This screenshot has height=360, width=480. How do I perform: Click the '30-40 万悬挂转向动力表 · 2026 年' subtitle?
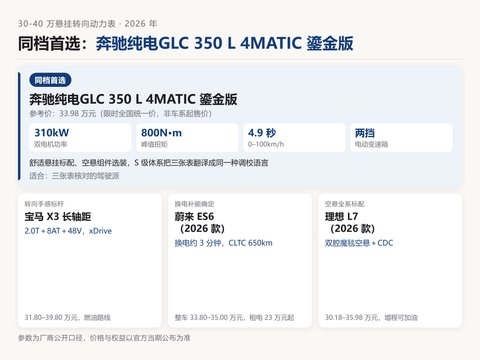pos(87,24)
